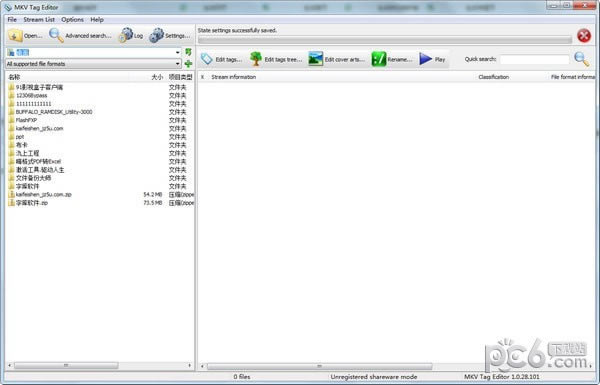600x385 pixels.
Task: Open the Log viewer
Action: [x=131, y=36]
